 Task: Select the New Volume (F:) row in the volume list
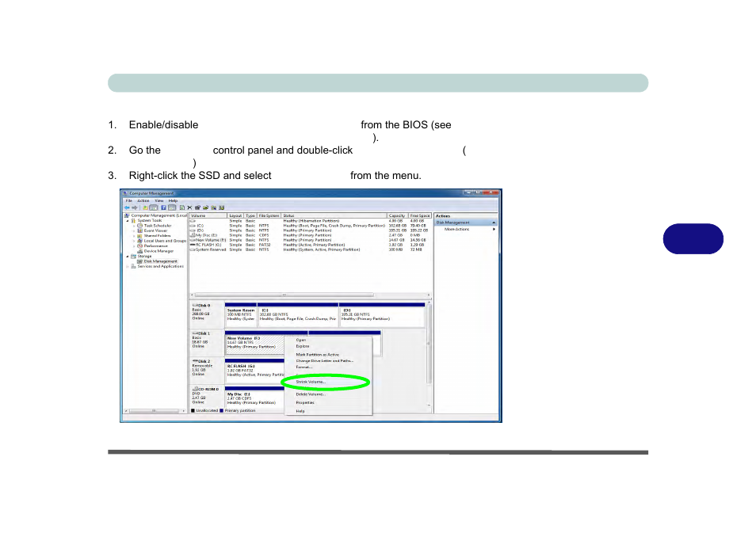(308, 240)
